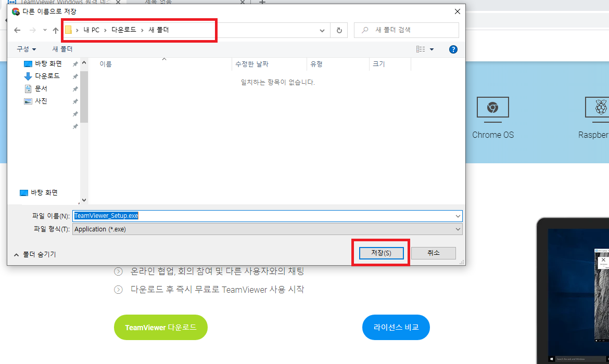
Task: Select 다운로드 in the navigation pane
Action: [x=42, y=76]
